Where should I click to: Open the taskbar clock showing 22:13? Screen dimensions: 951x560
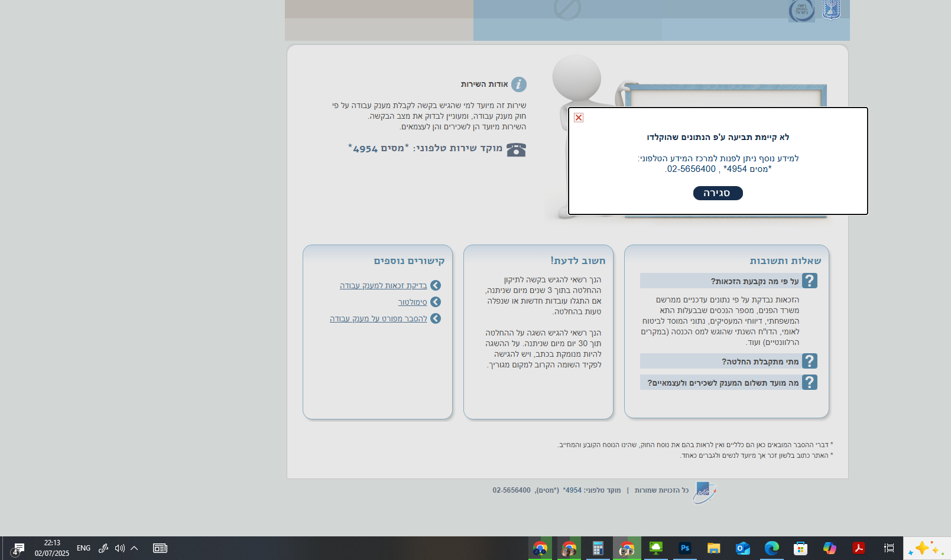(x=52, y=548)
